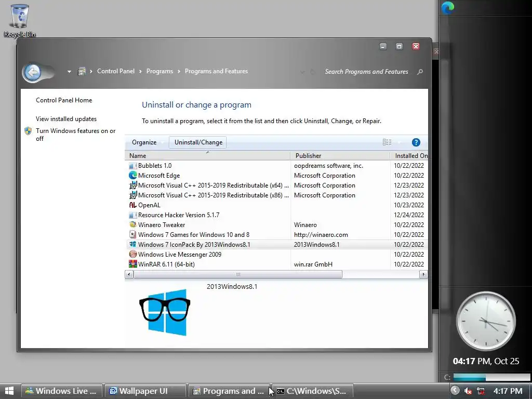Click the win.rar GmbH publisher cell
The image size is (532, 399).
coord(313,264)
